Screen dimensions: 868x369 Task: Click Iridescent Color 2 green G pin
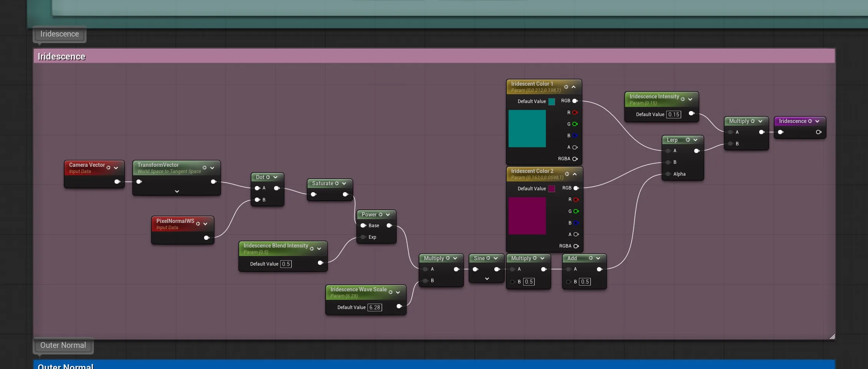pos(576,211)
